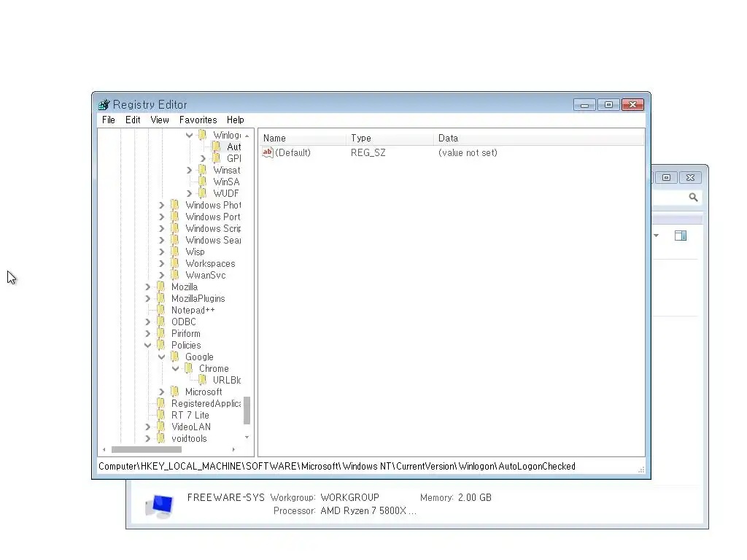Screen dimensions: 747x560
Task: Click the WinSA folder icon
Action: pyautogui.click(x=203, y=182)
